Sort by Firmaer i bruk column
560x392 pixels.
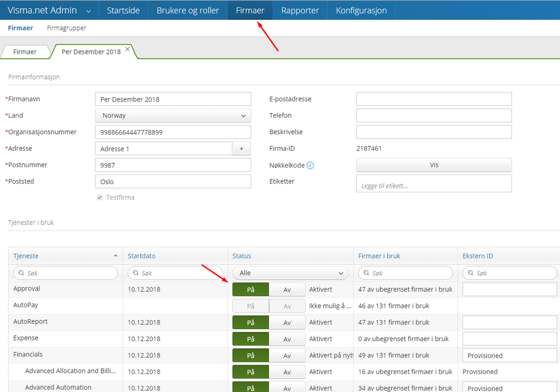point(379,256)
